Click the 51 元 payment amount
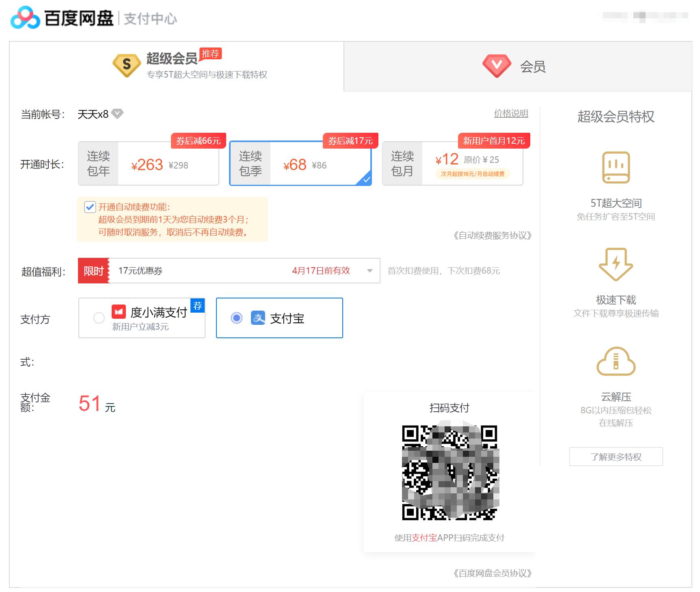The height and width of the screenshot is (592, 700). tap(97, 404)
